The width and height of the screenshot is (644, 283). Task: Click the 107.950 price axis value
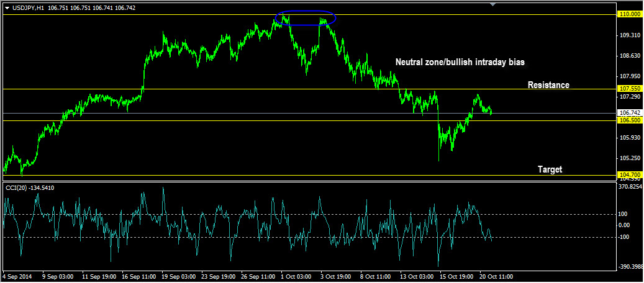[630, 76]
